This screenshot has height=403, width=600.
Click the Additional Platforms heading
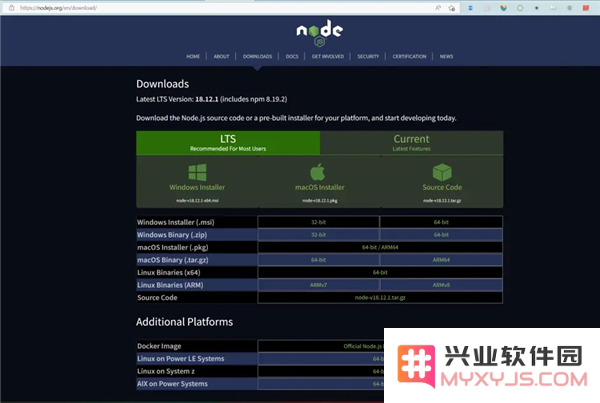pos(184,322)
